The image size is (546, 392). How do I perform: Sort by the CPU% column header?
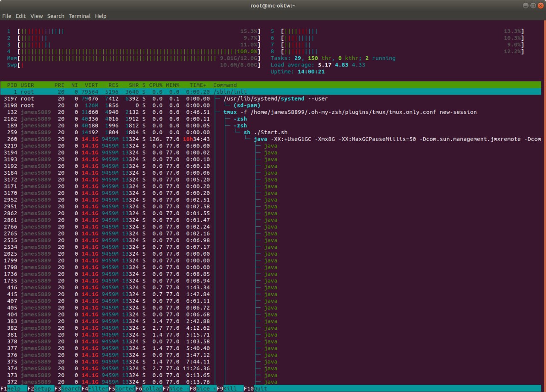coord(156,85)
